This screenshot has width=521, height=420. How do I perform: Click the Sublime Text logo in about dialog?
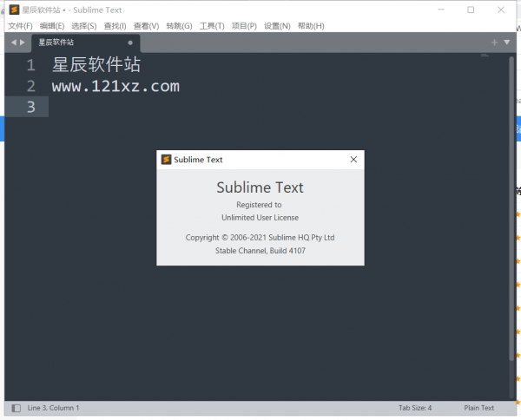[x=166, y=160]
